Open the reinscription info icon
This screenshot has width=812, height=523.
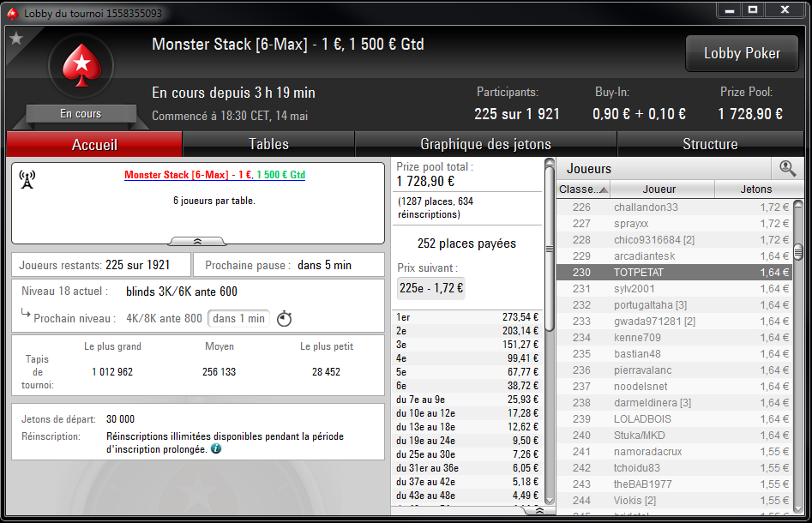(x=216, y=449)
